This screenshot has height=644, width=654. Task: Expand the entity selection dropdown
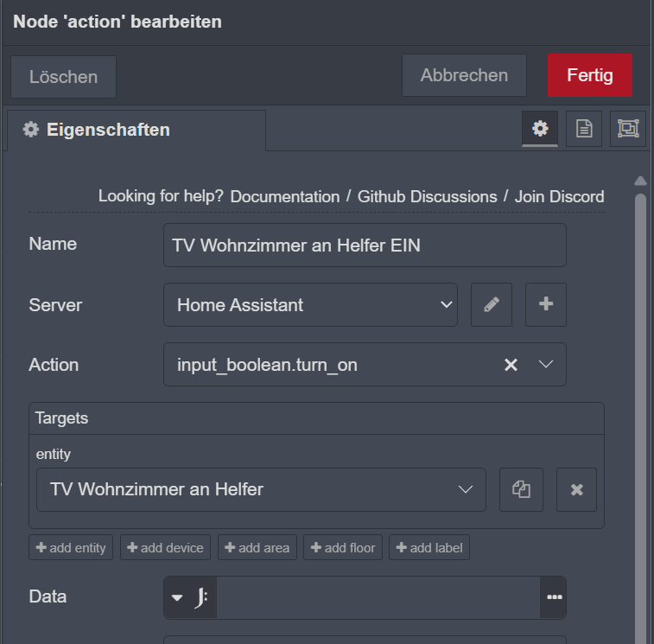466,489
